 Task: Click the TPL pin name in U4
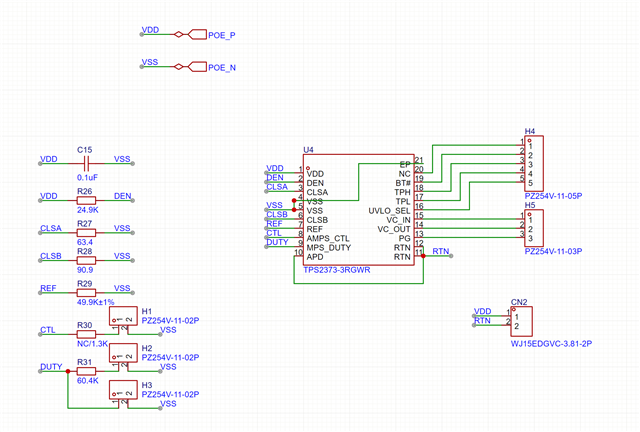coord(403,201)
